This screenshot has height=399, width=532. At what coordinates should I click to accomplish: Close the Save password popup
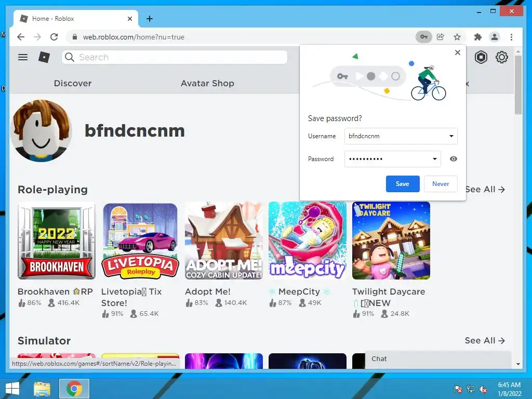458,52
